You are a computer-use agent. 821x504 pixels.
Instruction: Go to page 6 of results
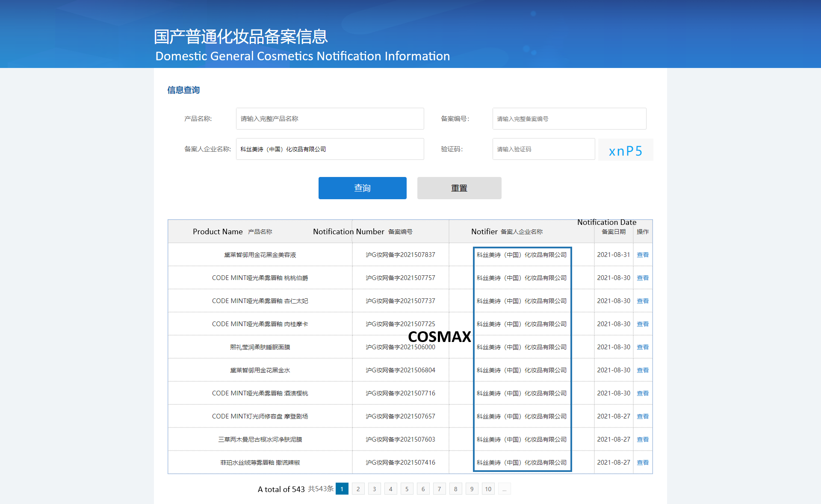click(423, 489)
